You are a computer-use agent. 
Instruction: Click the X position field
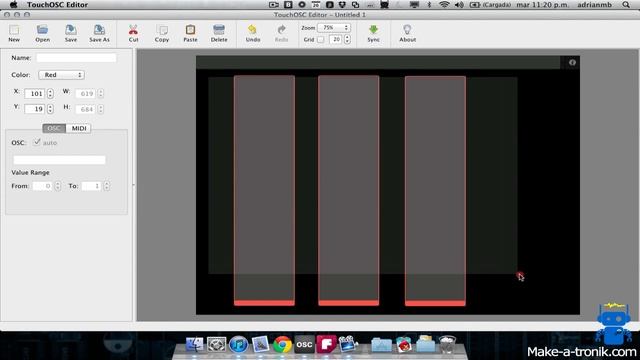(x=35, y=93)
